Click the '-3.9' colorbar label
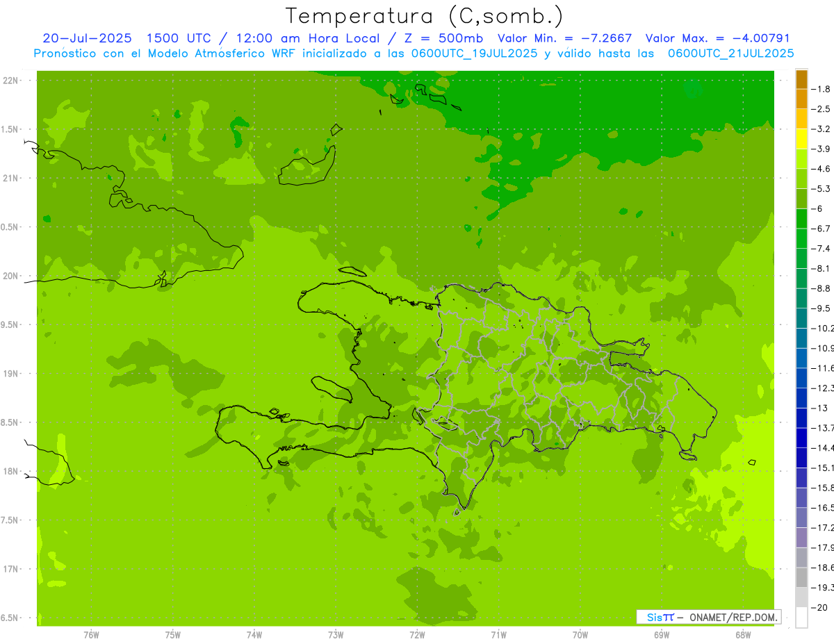The width and height of the screenshot is (834, 644). [x=821, y=149]
